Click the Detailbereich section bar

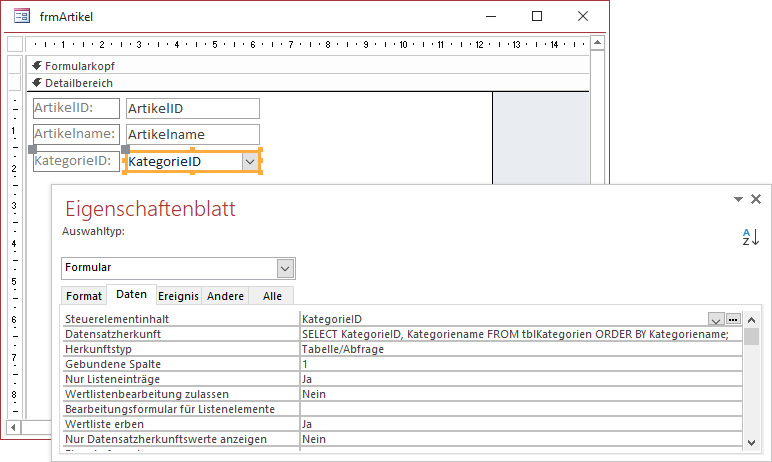pyautogui.click(x=308, y=83)
